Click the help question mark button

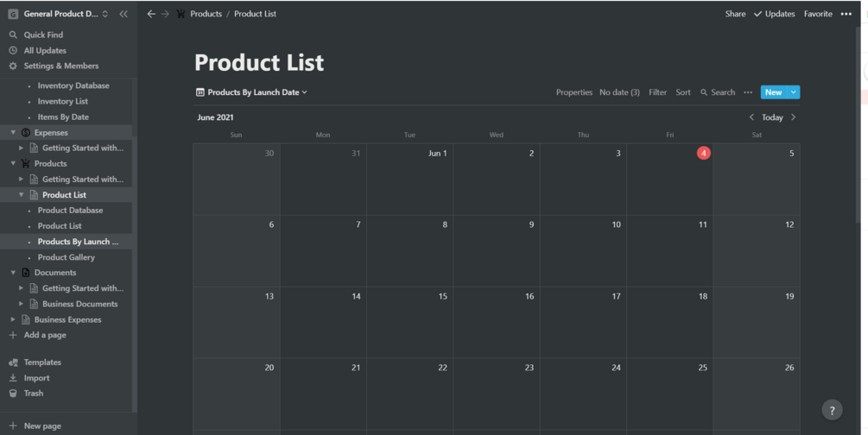(x=832, y=411)
